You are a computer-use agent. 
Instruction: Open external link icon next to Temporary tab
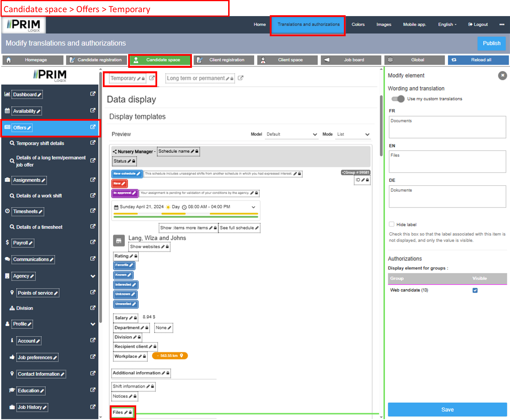click(152, 78)
